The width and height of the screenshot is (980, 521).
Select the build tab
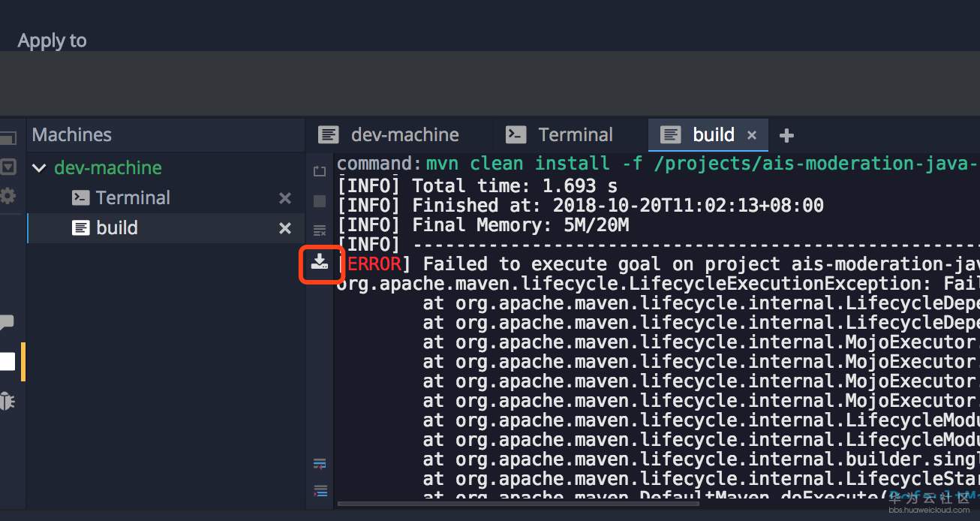pyautogui.click(x=708, y=135)
